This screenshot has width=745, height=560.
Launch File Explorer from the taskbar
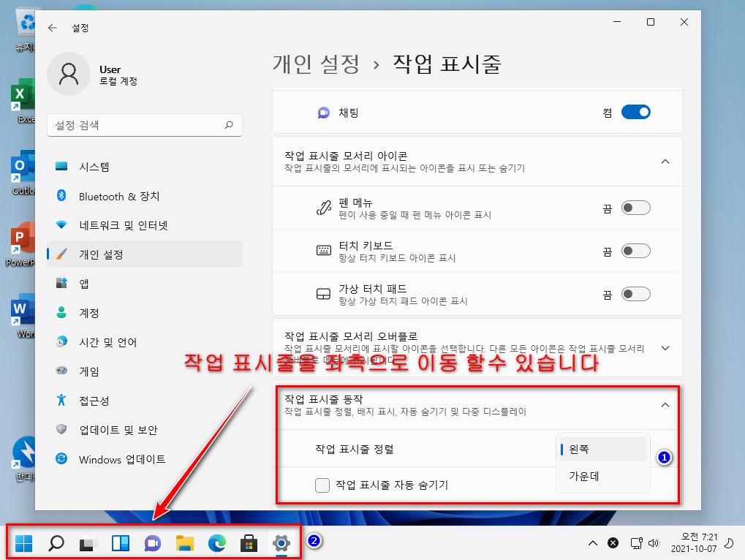point(185,543)
